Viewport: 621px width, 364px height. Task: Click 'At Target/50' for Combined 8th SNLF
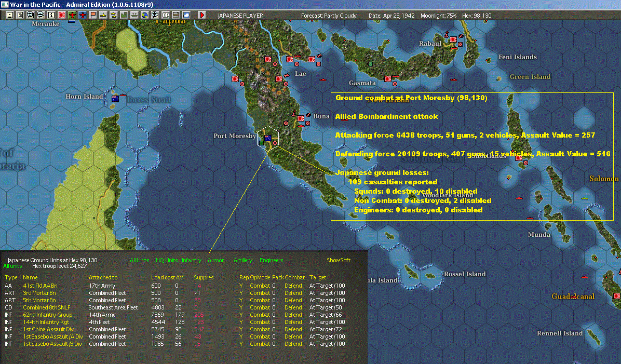point(326,307)
